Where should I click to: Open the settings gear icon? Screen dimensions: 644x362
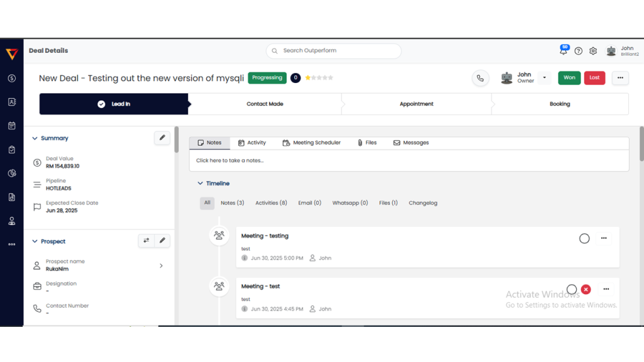[593, 51]
